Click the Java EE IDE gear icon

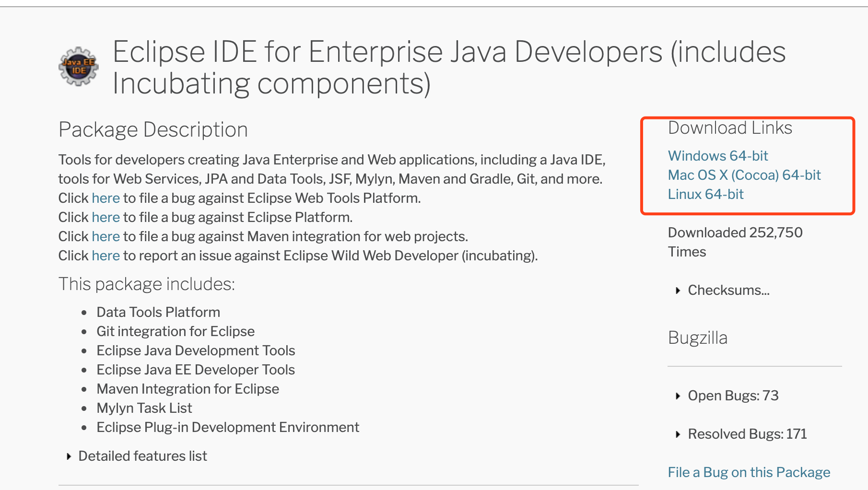(x=79, y=67)
